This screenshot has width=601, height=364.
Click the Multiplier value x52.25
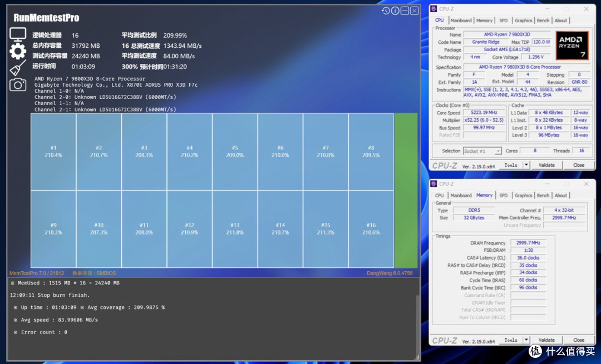click(484, 120)
